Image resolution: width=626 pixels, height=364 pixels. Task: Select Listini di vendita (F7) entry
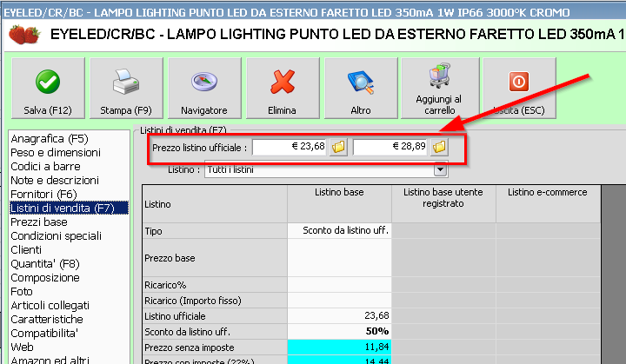pyautogui.click(x=69, y=208)
